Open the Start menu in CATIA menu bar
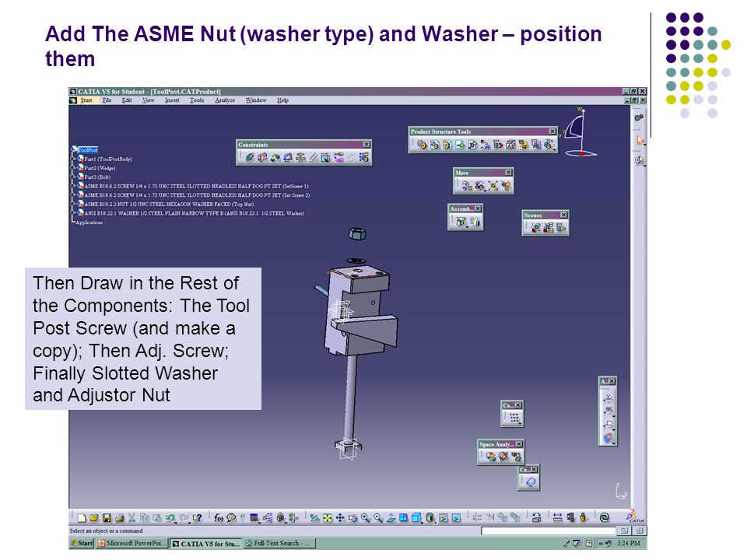Viewport: 747px width, 560px height. coord(86,100)
